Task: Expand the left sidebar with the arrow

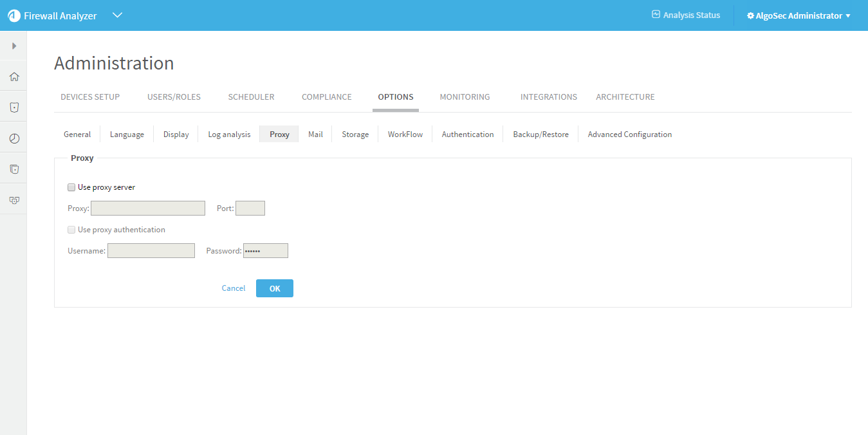Action: click(14, 46)
